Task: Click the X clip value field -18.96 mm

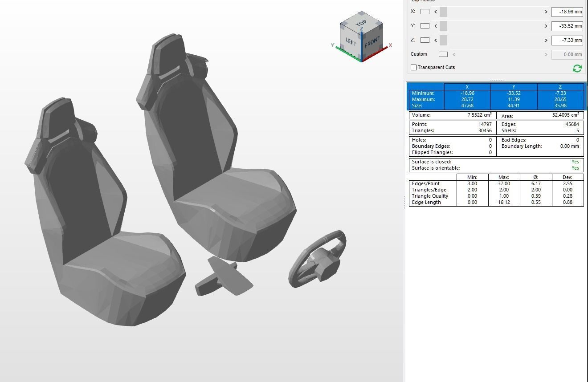Action: click(567, 12)
